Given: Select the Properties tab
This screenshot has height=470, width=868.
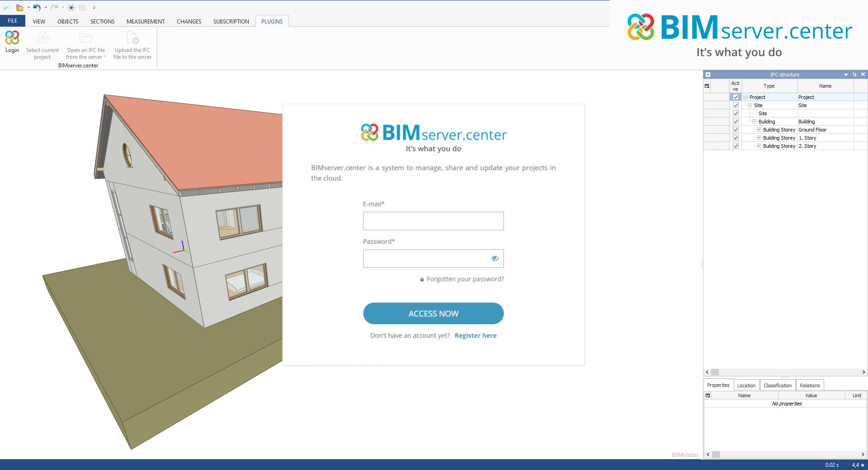Looking at the screenshot, I should [718, 385].
